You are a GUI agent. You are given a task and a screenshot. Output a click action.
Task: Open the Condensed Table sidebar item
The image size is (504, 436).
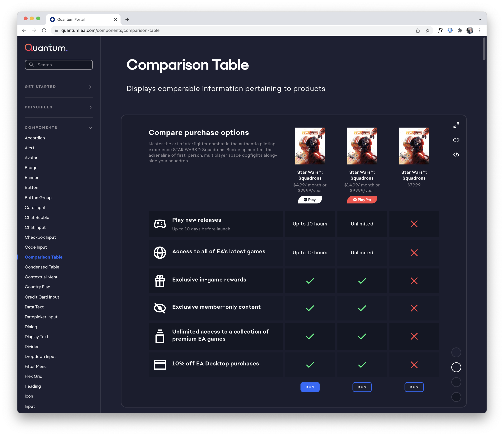tap(42, 267)
